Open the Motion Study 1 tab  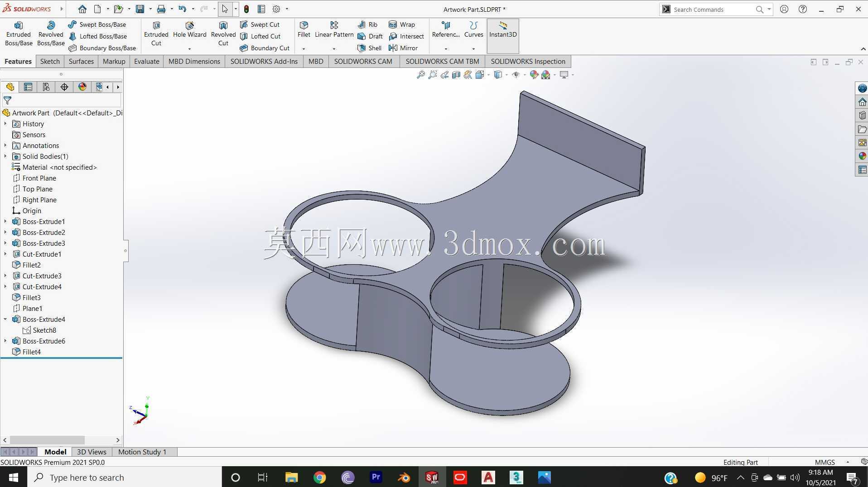point(142,452)
